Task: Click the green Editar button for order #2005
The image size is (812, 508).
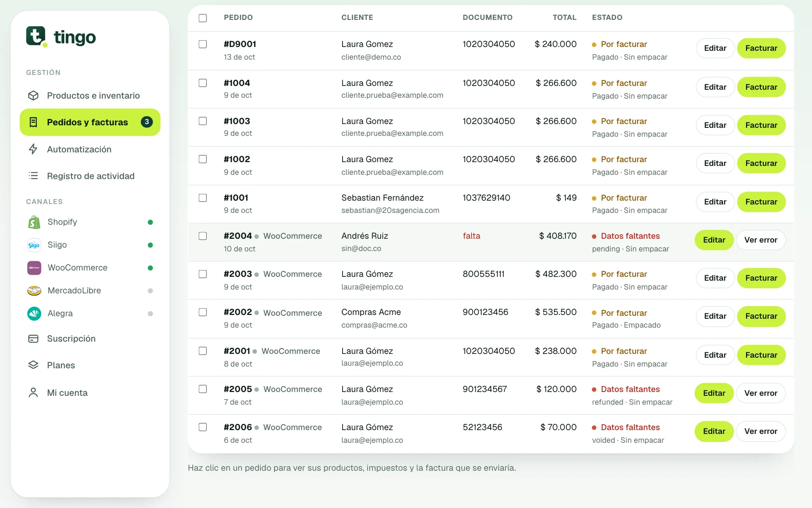Action: (714, 393)
